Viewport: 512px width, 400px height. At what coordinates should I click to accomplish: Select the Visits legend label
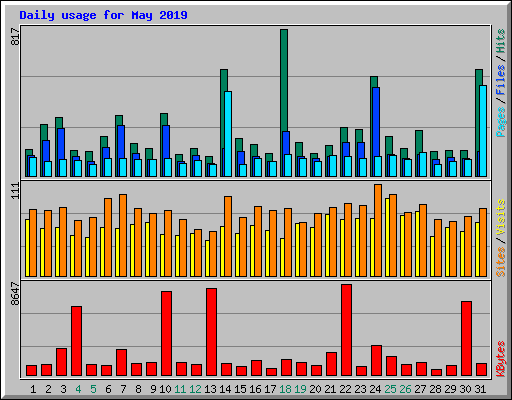(501, 218)
